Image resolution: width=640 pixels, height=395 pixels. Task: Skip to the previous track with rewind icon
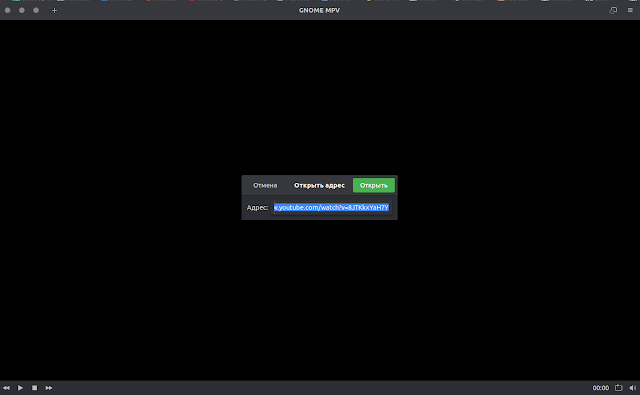click(6, 388)
